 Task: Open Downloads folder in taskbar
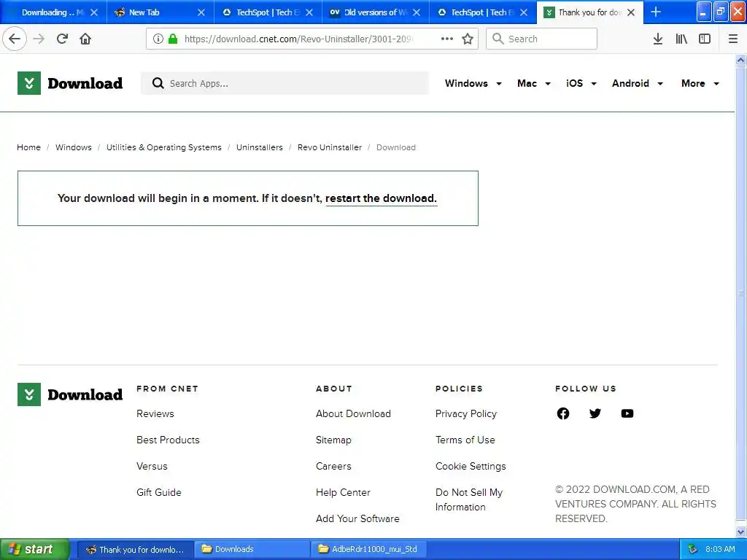click(252, 549)
